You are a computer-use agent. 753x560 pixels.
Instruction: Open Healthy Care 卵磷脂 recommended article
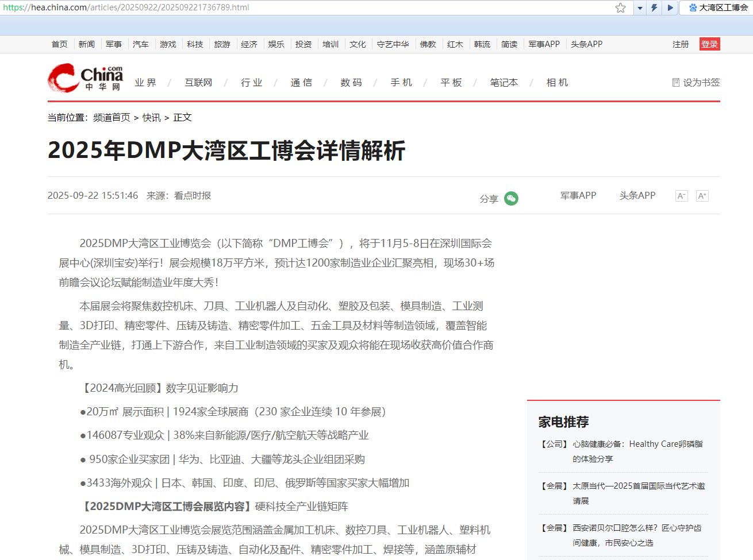[637, 451]
